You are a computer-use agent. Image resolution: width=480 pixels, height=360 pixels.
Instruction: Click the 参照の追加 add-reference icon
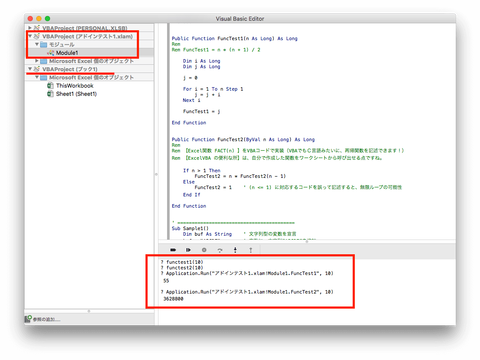pyautogui.click(x=29, y=319)
